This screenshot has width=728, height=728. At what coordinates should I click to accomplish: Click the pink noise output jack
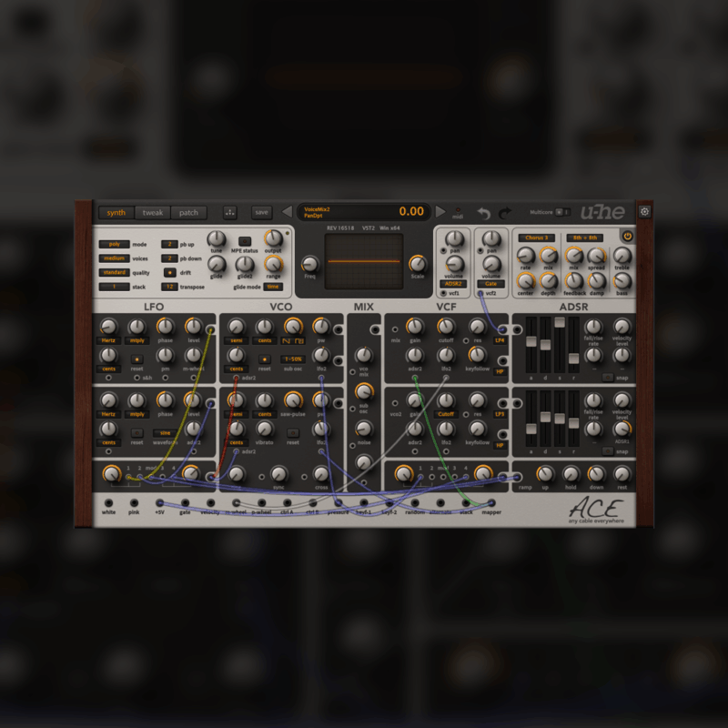[x=134, y=503]
